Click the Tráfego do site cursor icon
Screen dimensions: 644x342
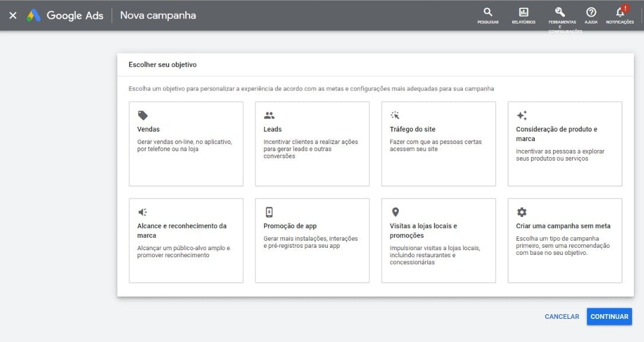tap(395, 116)
